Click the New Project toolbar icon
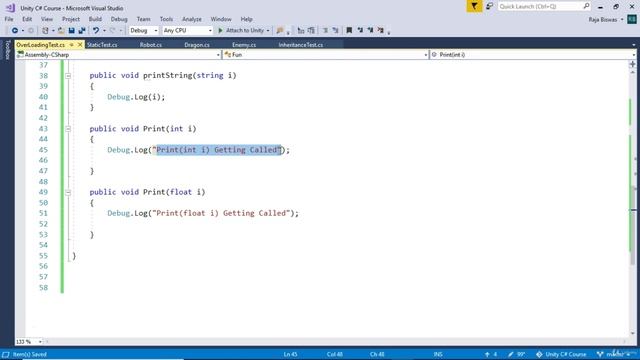 45,31
